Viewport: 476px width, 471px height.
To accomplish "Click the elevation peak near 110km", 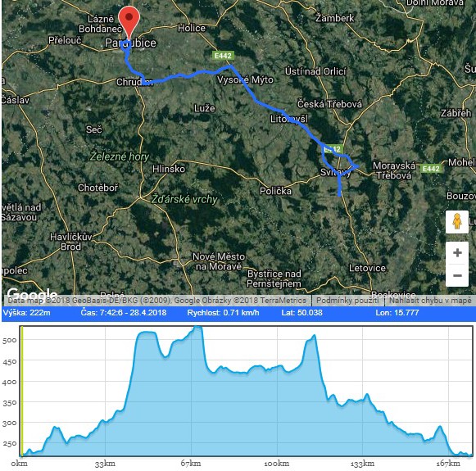I will coord(315,336).
